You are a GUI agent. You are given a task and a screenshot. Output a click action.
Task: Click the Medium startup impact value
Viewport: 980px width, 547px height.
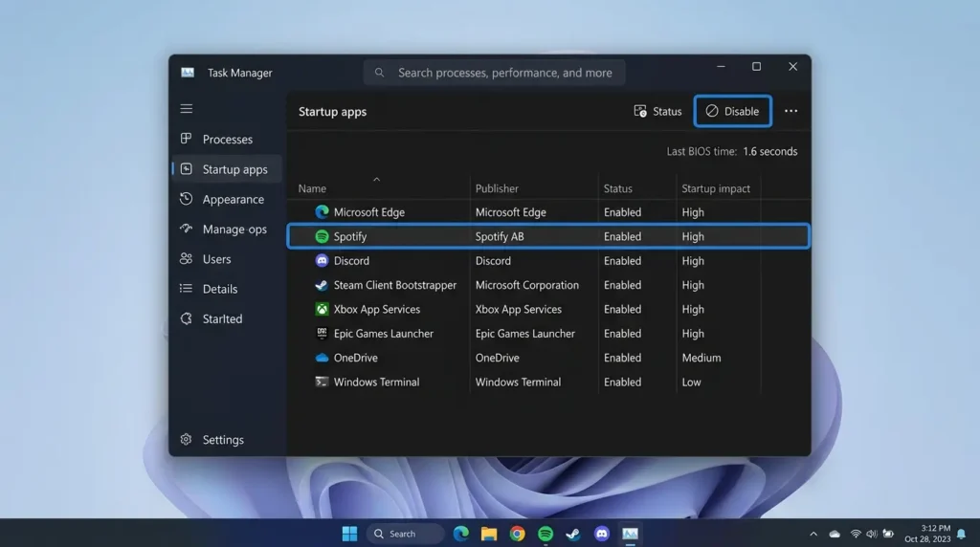(702, 358)
